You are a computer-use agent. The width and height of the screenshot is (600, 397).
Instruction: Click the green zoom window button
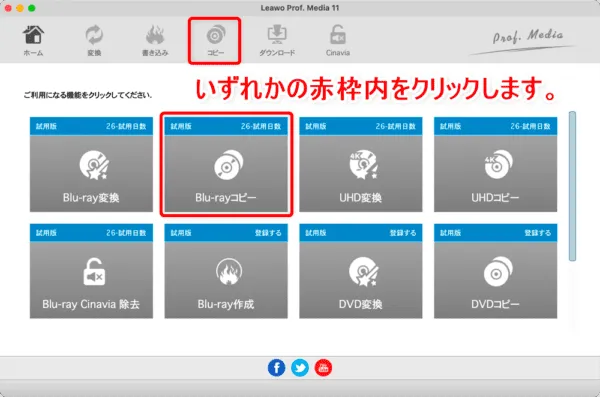click(x=32, y=8)
